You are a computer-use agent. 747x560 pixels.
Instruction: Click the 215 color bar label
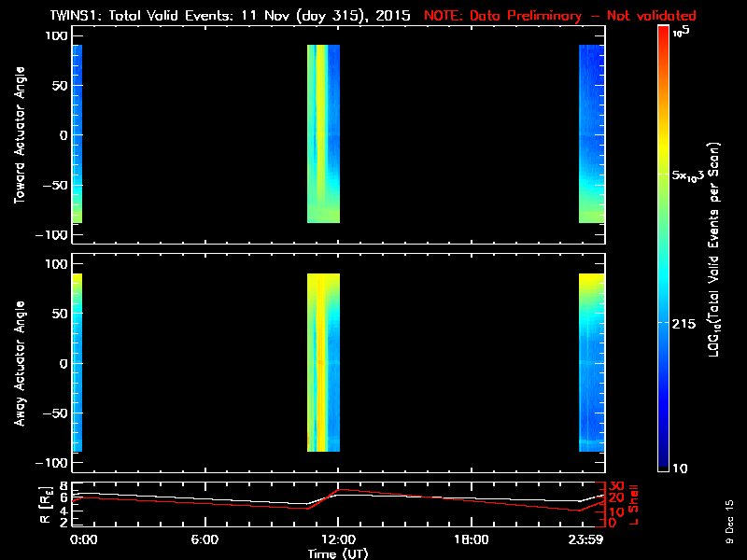pyautogui.click(x=686, y=322)
